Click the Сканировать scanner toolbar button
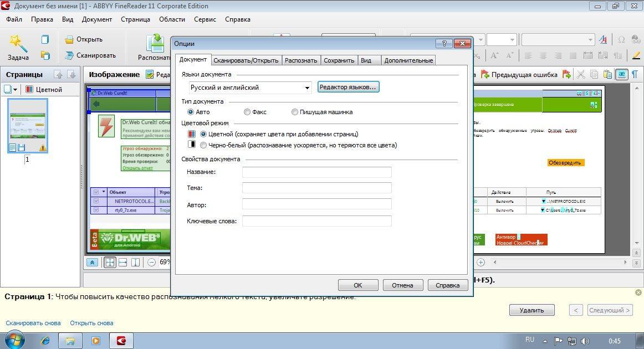Viewport: 644px width, 349px height. pyautogui.click(x=90, y=55)
